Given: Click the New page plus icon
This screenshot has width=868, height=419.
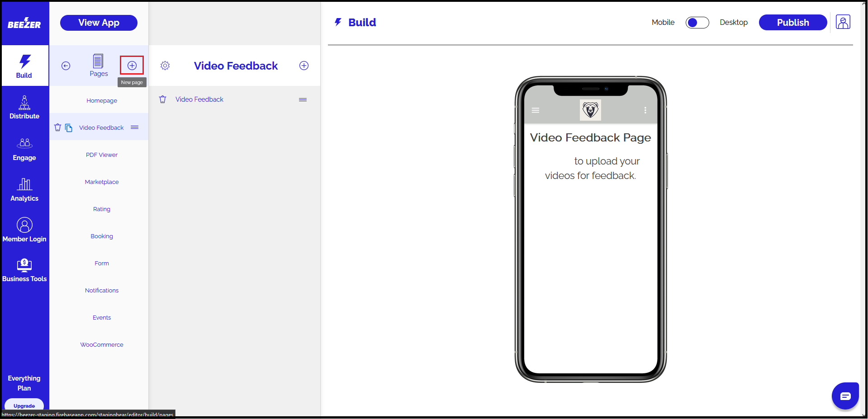Looking at the screenshot, I should tap(132, 66).
